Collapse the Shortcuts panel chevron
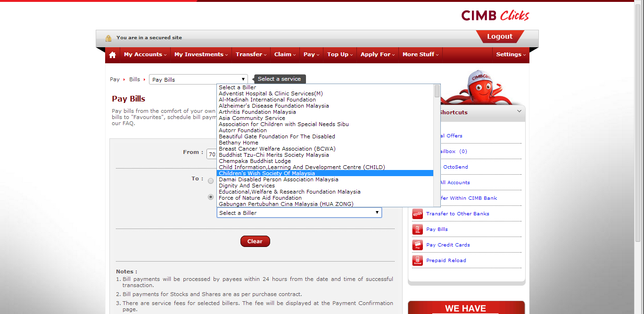This screenshot has width=644, height=314. 520,111
